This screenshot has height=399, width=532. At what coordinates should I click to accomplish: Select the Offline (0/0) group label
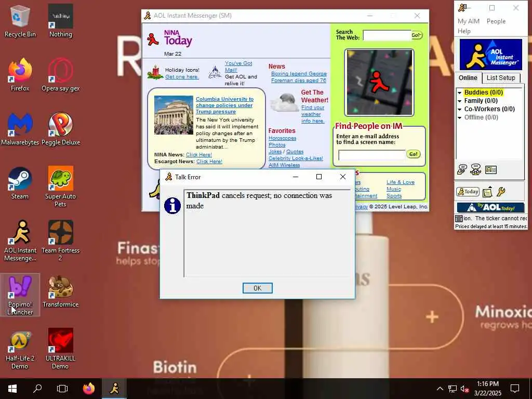pyautogui.click(x=481, y=117)
